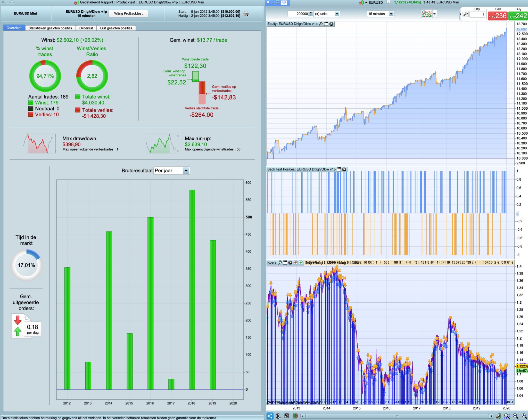Image resolution: width=528 pixels, height=420 pixels.
Task: Click the Qty quantity input field
Action: click(x=477, y=14)
